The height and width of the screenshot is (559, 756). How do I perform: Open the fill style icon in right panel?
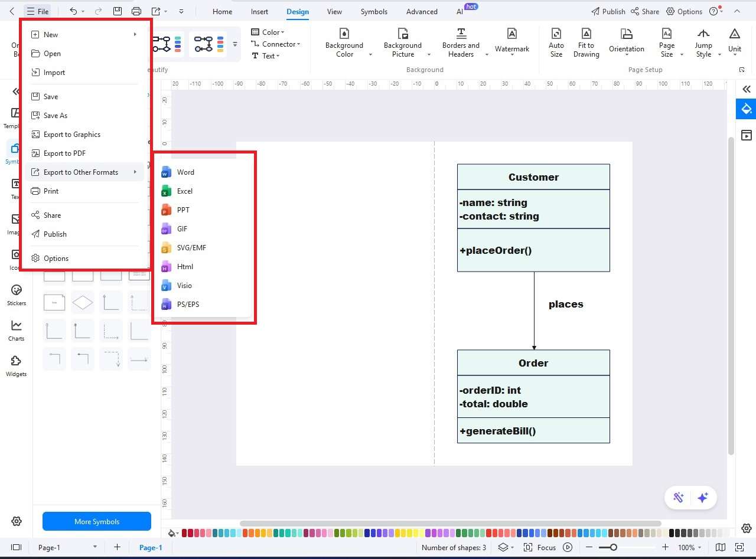(x=747, y=109)
